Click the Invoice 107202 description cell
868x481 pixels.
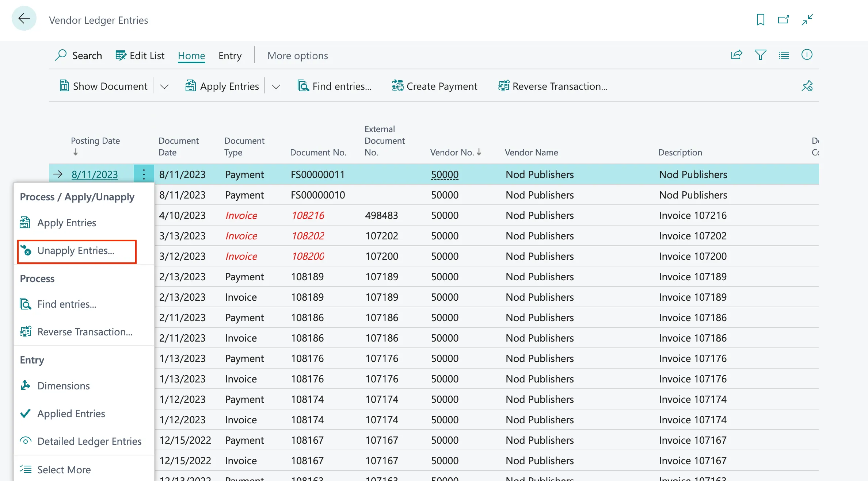click(693, 236)
